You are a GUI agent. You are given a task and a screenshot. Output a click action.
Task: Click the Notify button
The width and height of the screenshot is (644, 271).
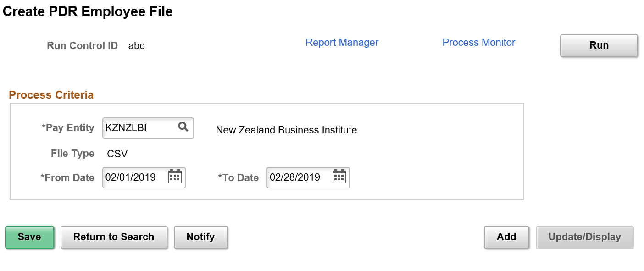[x=201, y=237]
